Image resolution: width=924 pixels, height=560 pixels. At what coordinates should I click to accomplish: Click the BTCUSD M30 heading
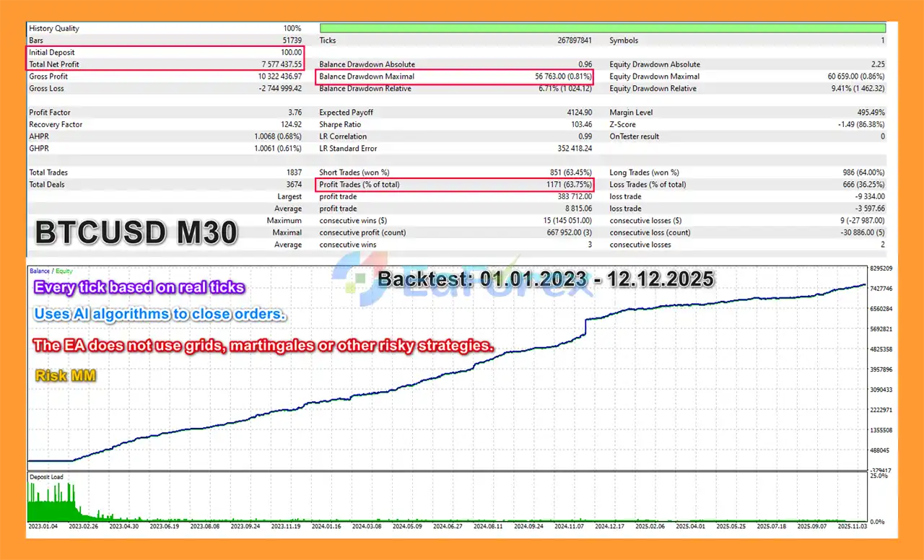coord(136,233)
